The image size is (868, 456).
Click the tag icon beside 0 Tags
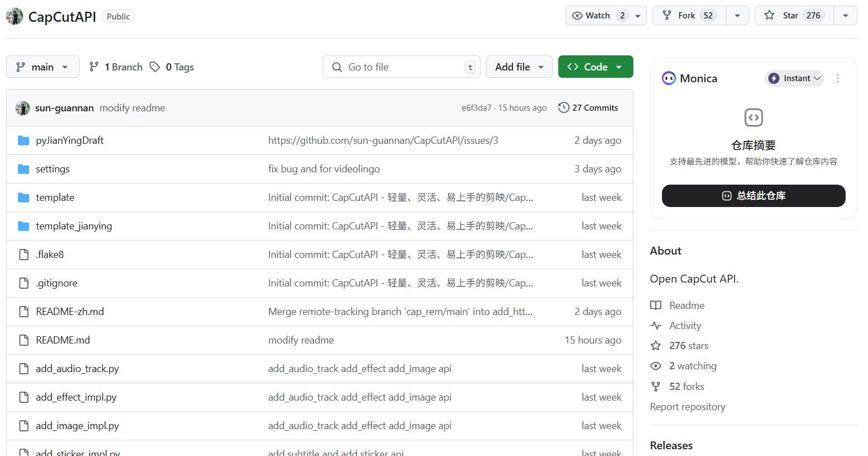155,67
